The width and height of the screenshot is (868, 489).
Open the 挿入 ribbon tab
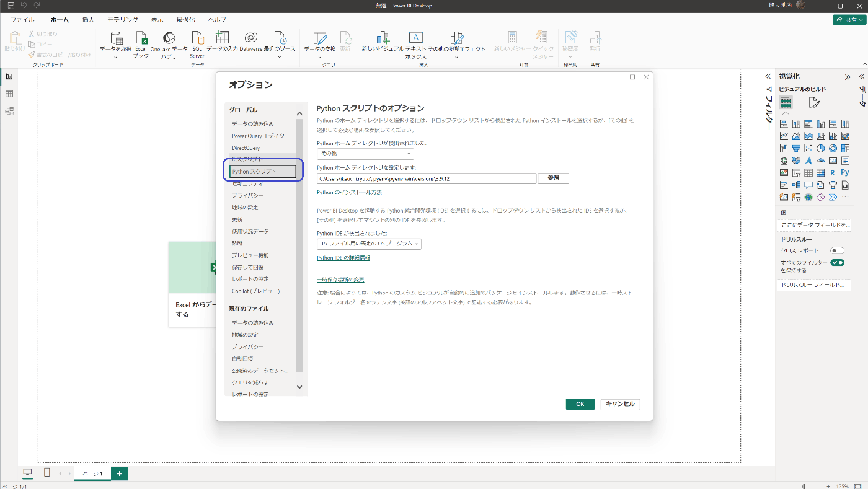tap(89, 20)
